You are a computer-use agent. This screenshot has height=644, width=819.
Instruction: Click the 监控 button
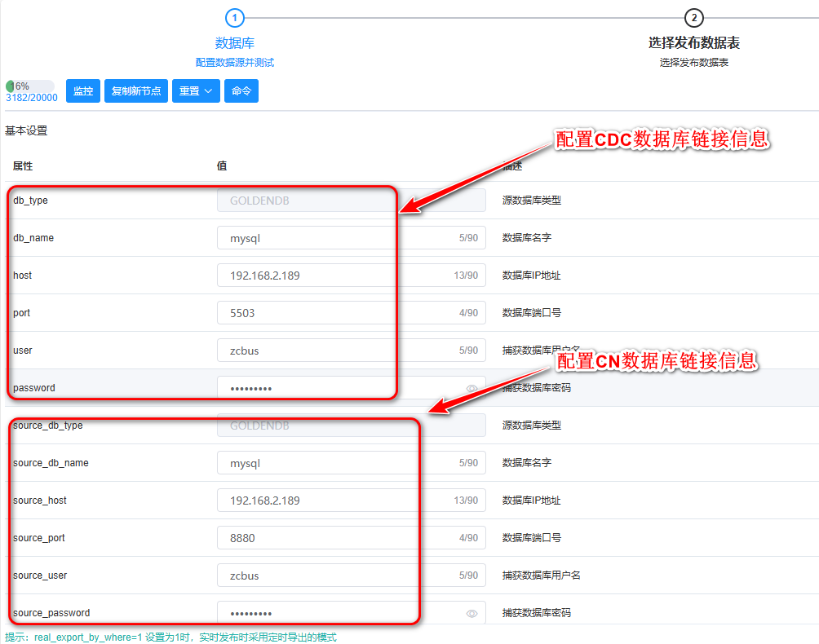coord(83,91)
